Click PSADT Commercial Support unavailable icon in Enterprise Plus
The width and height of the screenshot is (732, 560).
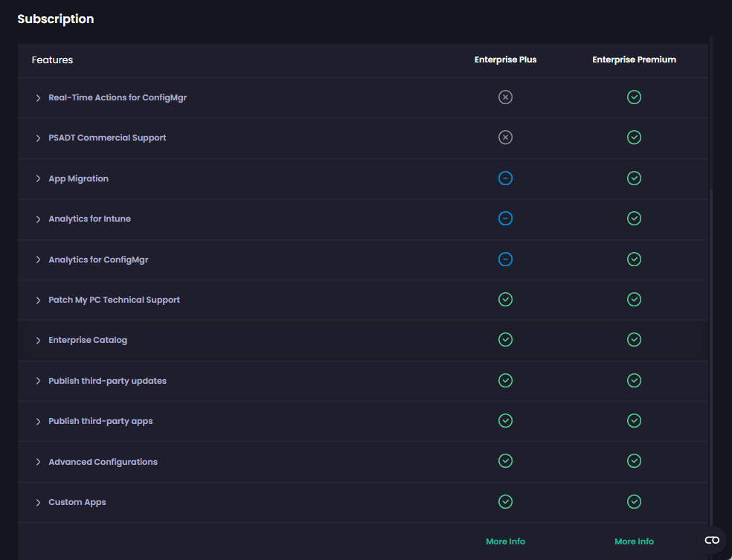pyautogui.click(x=505, y=138)
